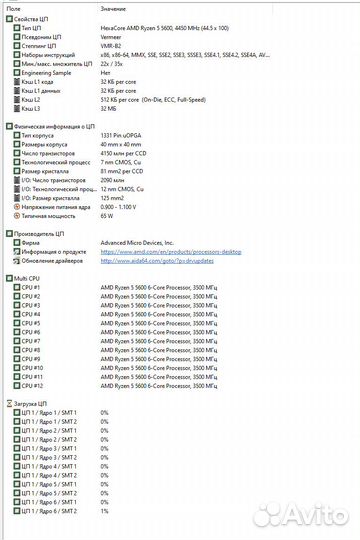Click the Информация о продукте icon
Viewport: 360px width, 540px height.
17,252
